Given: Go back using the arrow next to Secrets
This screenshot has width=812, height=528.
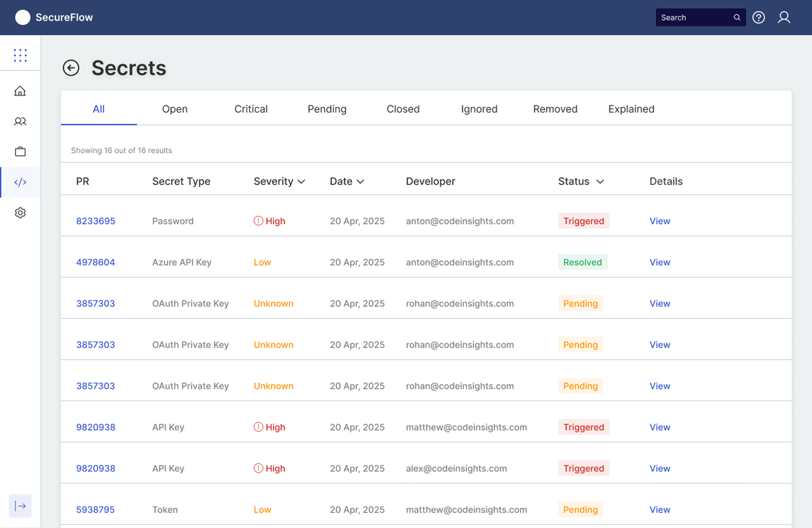Looking at the screenshot, I should [x=71, y=68].
